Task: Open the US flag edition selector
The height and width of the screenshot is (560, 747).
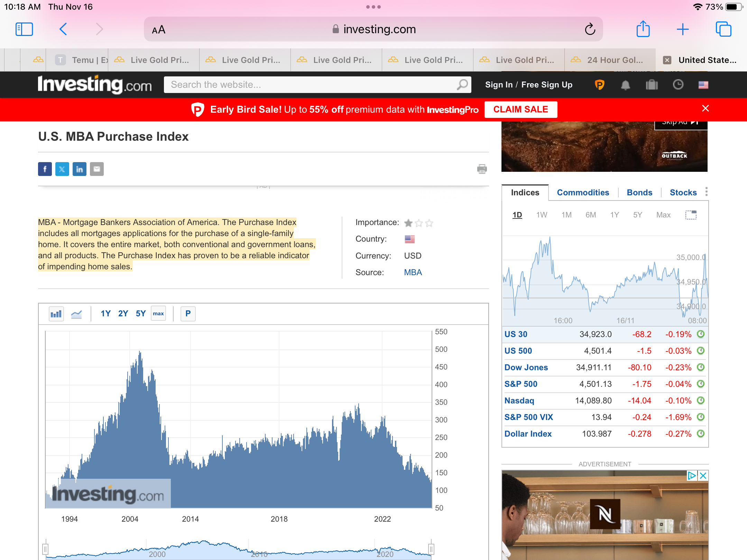Action: [703, 85]
